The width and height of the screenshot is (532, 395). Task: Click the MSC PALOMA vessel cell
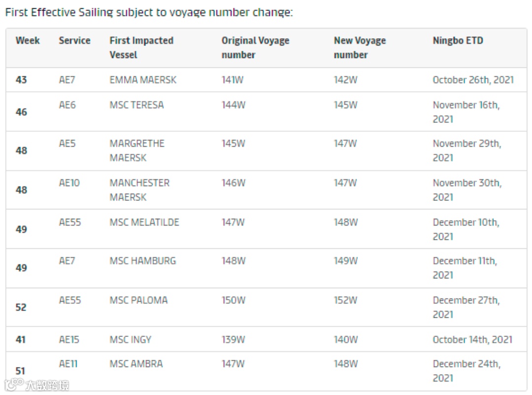[x=138, y=300]
